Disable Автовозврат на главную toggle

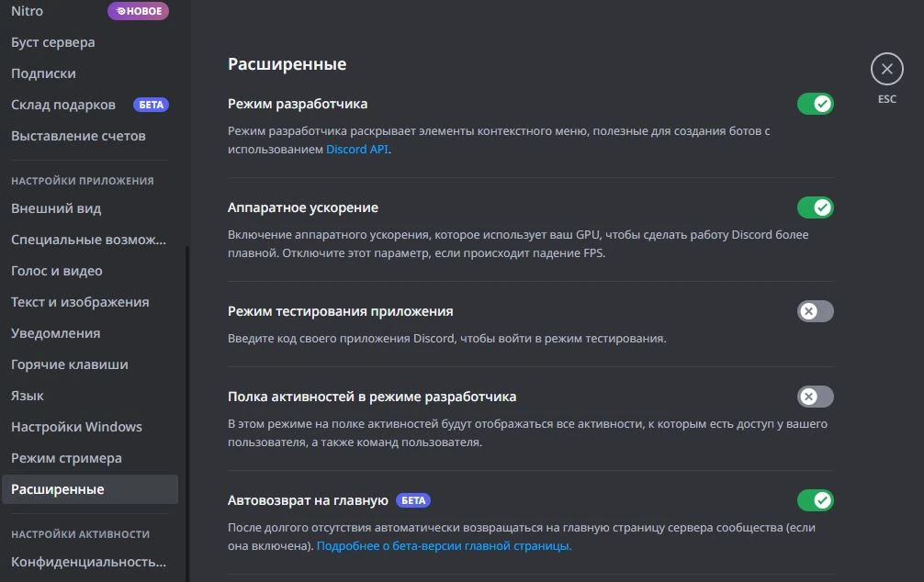click(815, 500)
